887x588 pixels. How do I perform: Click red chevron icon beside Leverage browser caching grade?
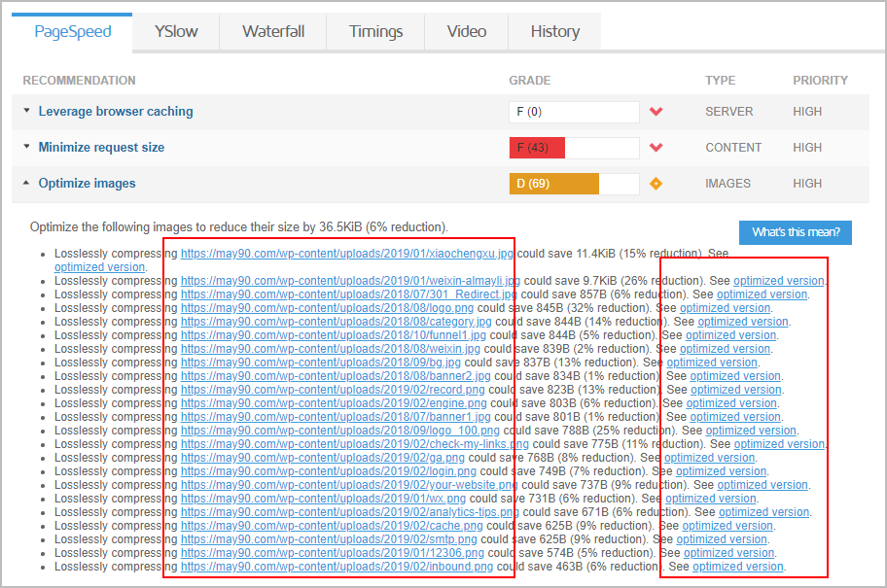point(656,112)
